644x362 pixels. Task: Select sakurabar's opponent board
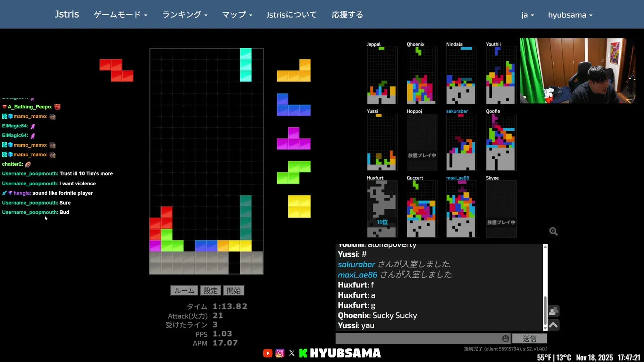coord(461,142)
